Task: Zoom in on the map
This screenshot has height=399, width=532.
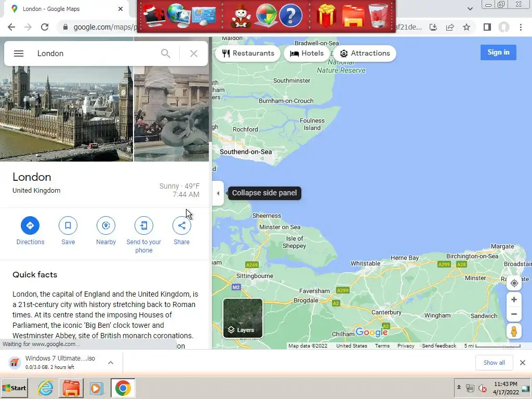Action: coord(514,300)
